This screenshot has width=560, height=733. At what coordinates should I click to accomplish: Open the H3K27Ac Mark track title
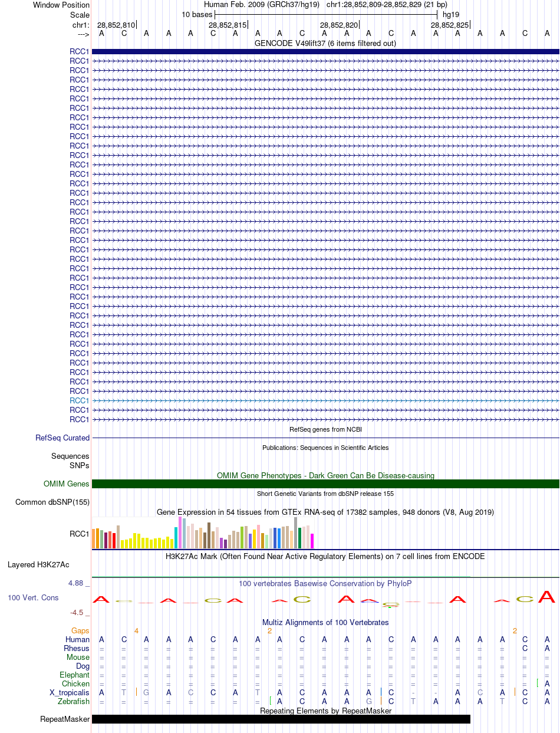(325, 556)
